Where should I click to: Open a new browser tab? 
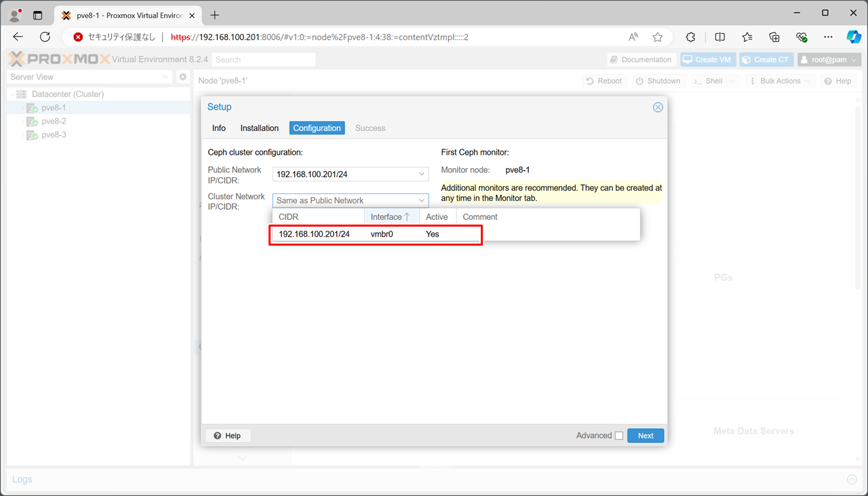[215, 15]
